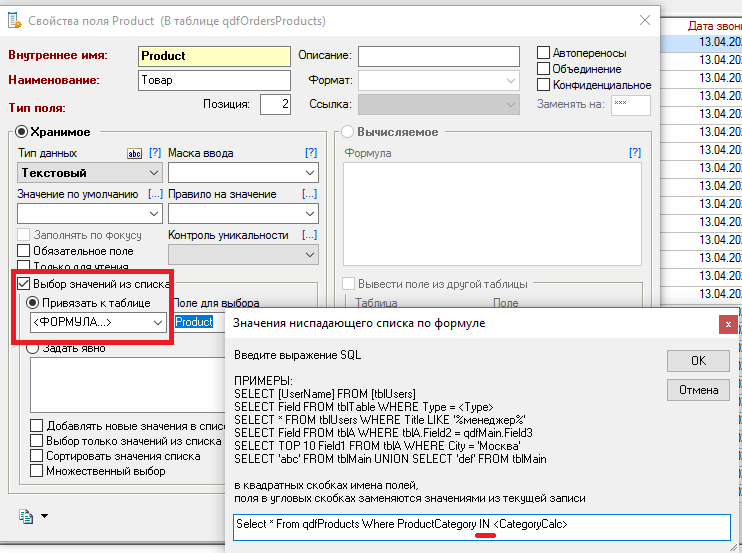
Task: Enable the Автопереносы checkbox
Action: [x=544, y=53]
